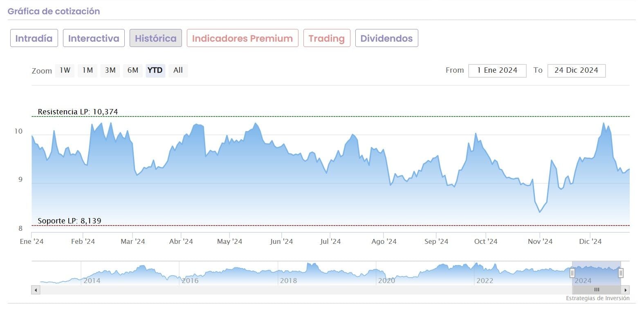The width and height of the screenshot is (644, 310).
Task: Show the Dividendos tab
Action: (x=386, y=38)
